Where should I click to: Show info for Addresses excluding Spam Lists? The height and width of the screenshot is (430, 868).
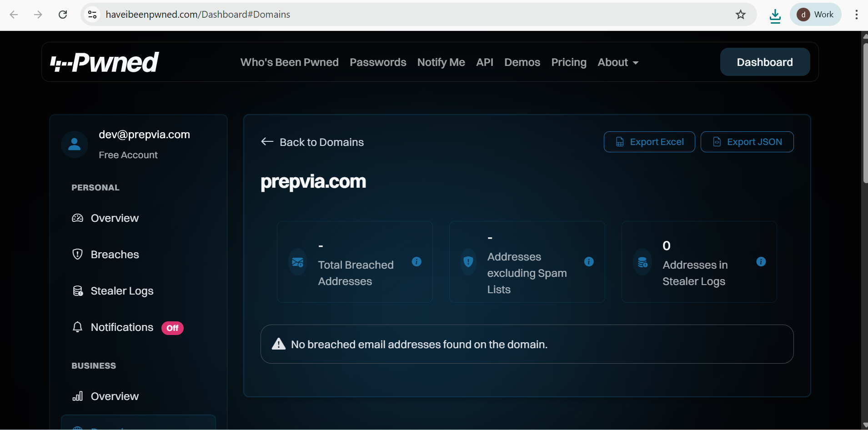(x=589, y=262)
